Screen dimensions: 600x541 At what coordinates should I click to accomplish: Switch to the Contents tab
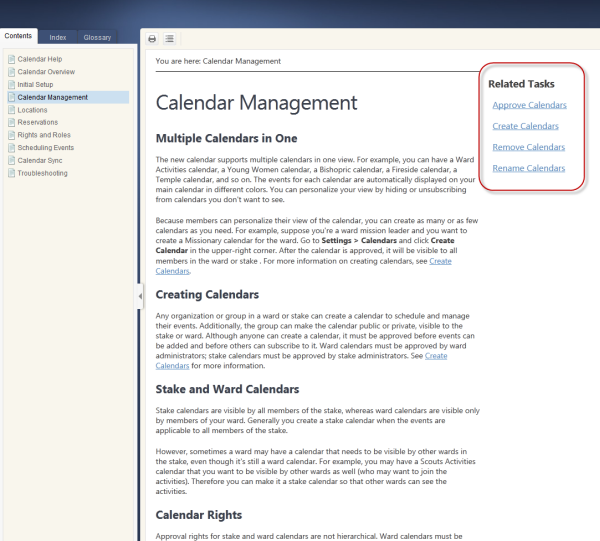pyautogui.click(x=18, y=36)
